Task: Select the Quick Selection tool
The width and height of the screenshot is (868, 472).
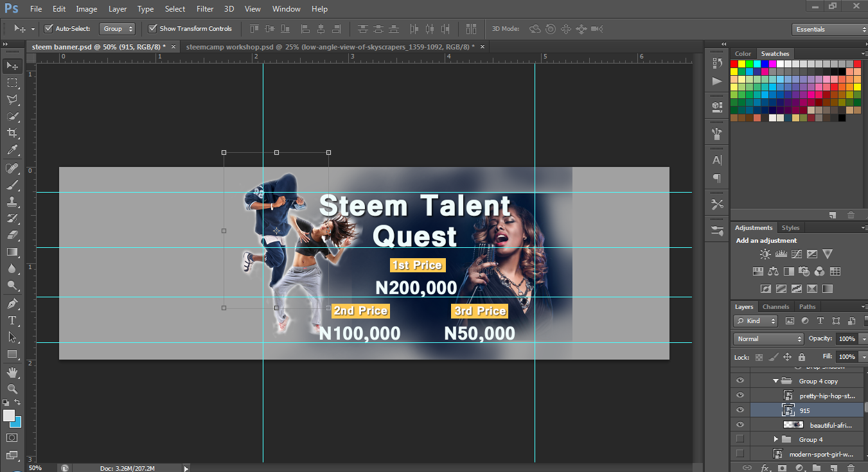Action: (x=12, y=116)
